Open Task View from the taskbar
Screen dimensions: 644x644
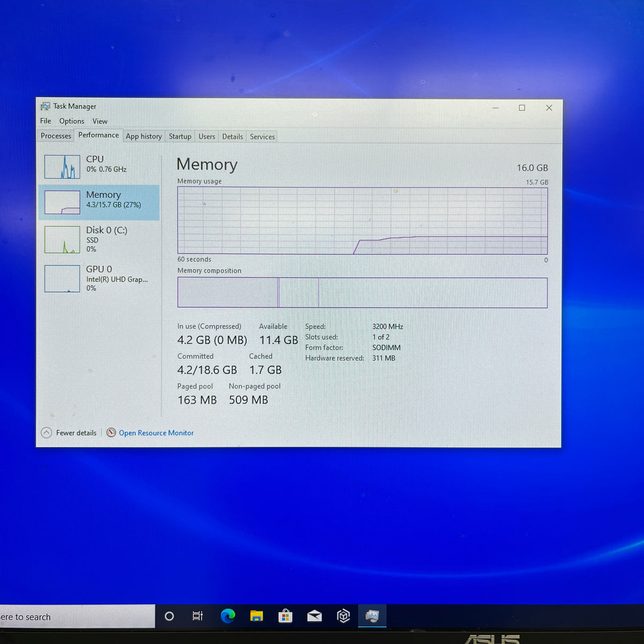coord(197,616)
